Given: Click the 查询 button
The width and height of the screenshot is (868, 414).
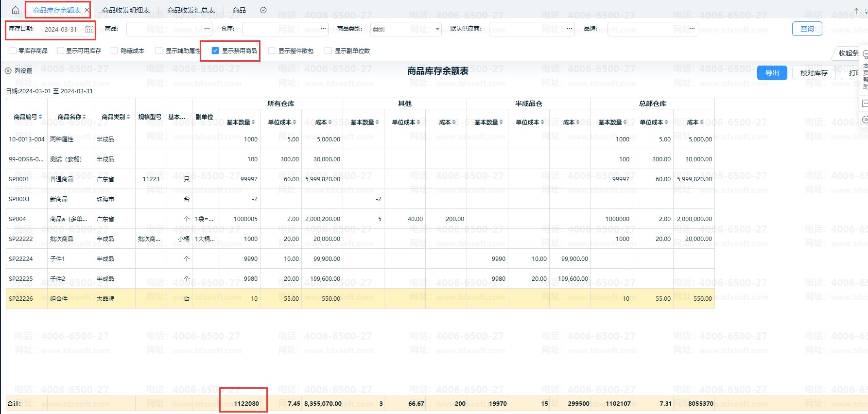Looking at the screenshot, I should point(807,29).
